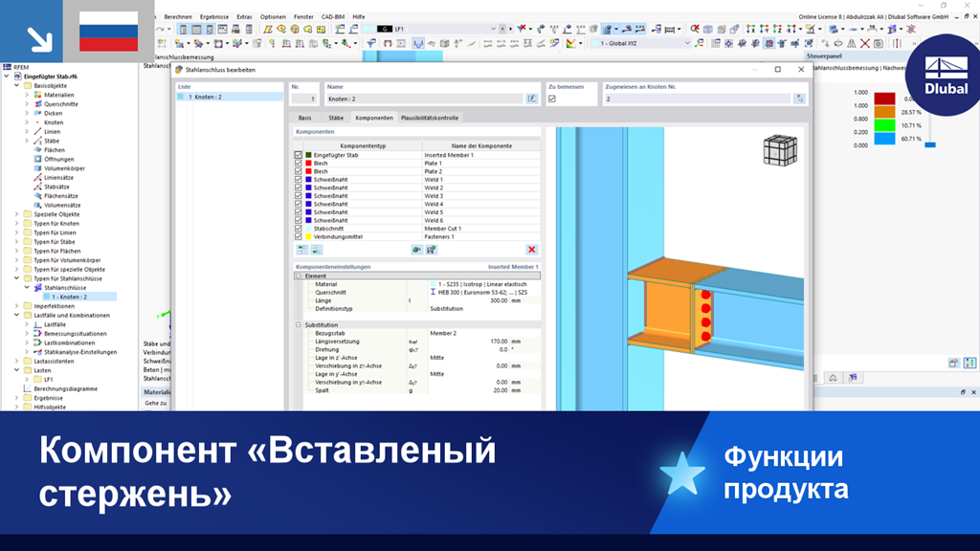Delete the selected component with the red X
This screenshot has width=980, height=551.
point(531,248)
